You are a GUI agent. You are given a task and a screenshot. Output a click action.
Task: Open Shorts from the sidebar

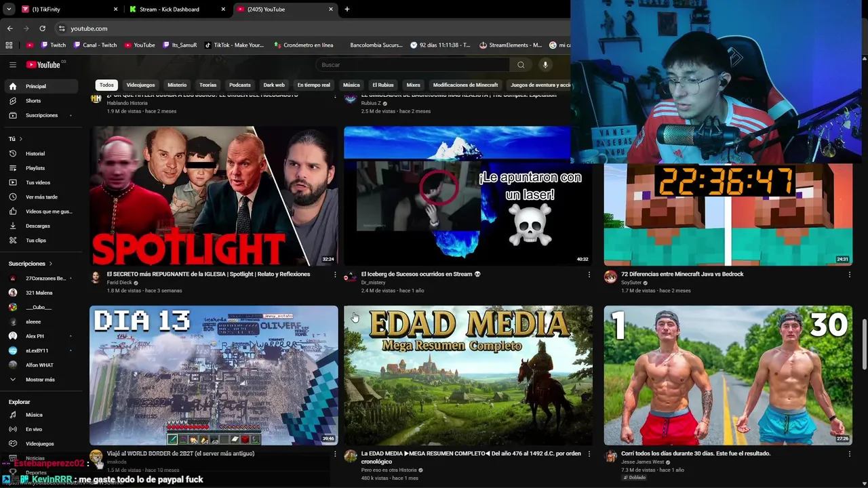point(43,100)
